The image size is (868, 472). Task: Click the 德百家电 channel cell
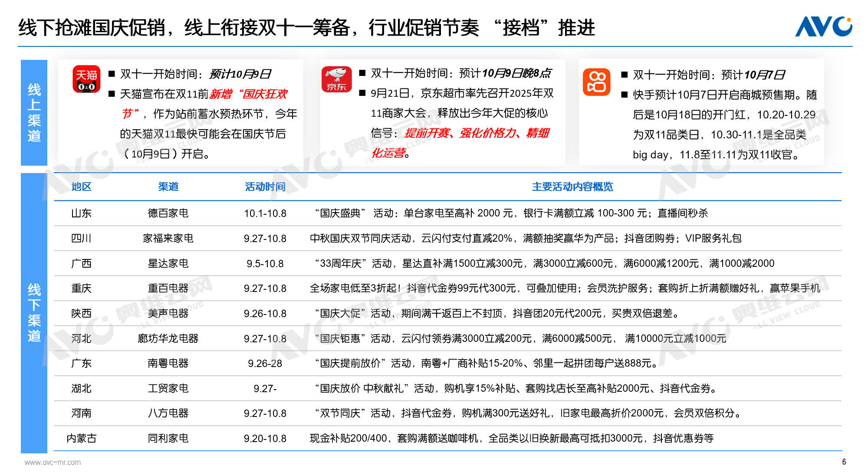(x=168, y=213)
